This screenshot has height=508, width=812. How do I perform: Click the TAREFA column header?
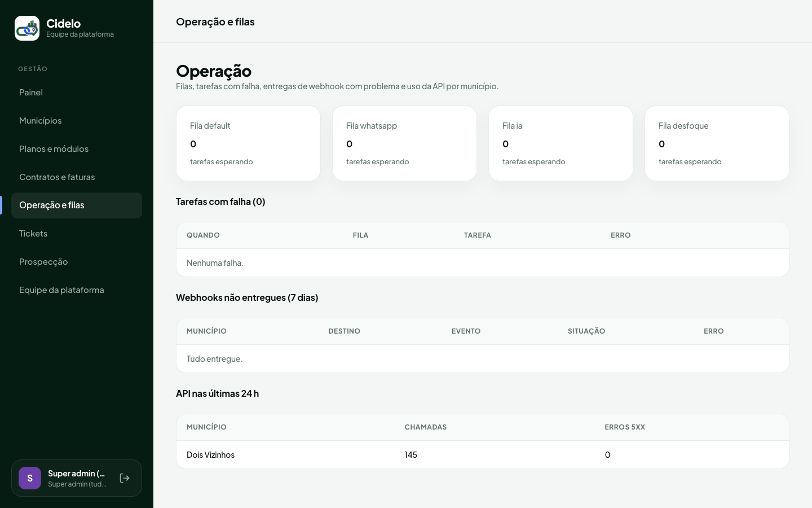tap(478, 235)
